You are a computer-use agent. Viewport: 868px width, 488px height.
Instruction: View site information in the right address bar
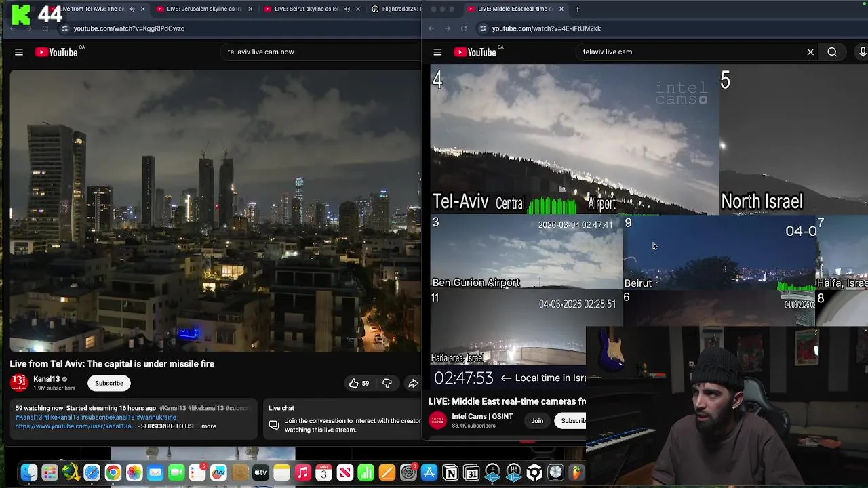pyautogui.click(x=483, y=28)
